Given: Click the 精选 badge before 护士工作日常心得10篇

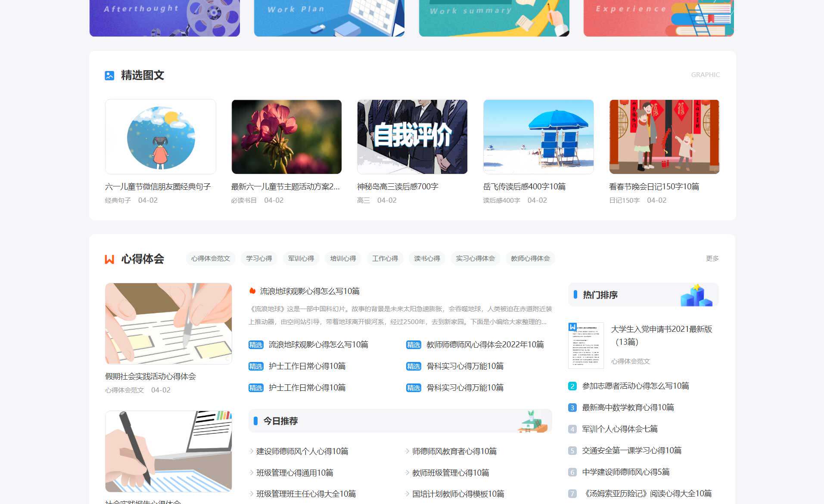Looking at the screenshot, I should click(255, 366).
